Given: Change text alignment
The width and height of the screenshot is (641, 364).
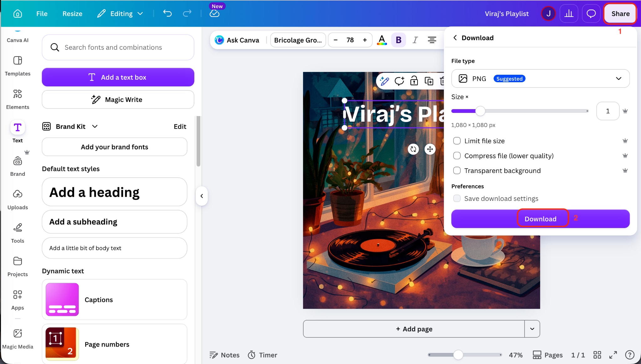Looking at the screenshot, I should 432,40.
